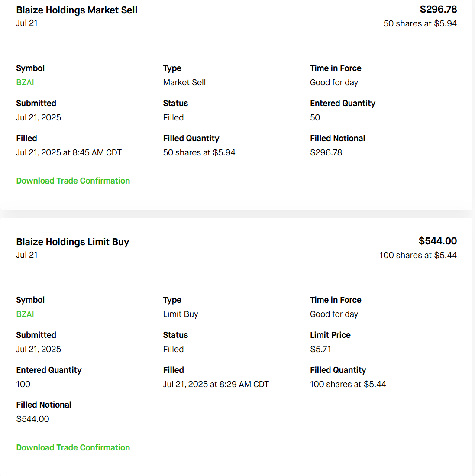Select the $296.78 value under Filled Notional
The width and height of the screenshot is (475, 476).
click(326, 153)
